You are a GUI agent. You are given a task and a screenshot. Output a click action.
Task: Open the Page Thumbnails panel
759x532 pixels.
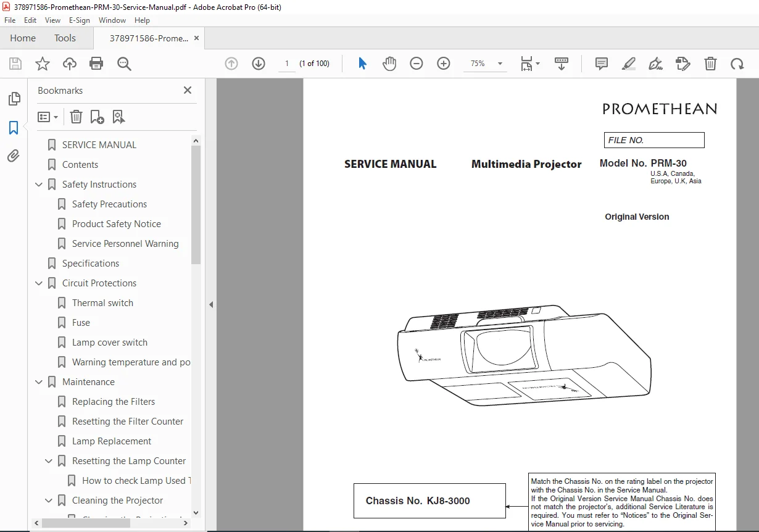click(x=13, y=99)
